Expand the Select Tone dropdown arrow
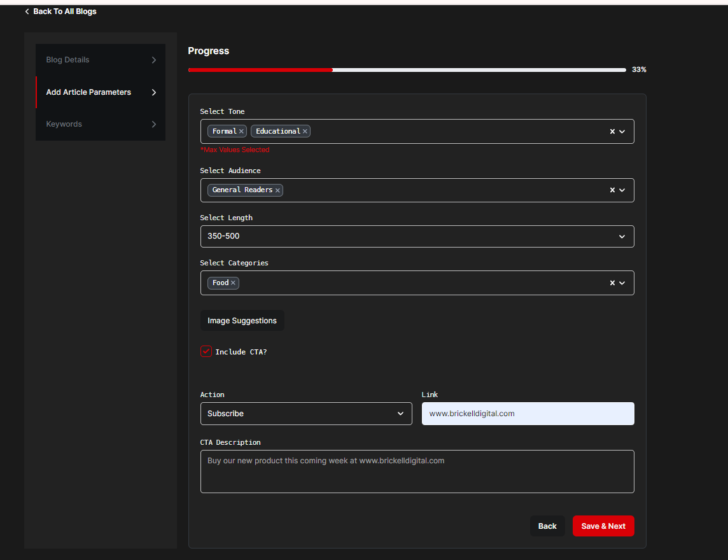The image size is (728, 560). [622, 132]
